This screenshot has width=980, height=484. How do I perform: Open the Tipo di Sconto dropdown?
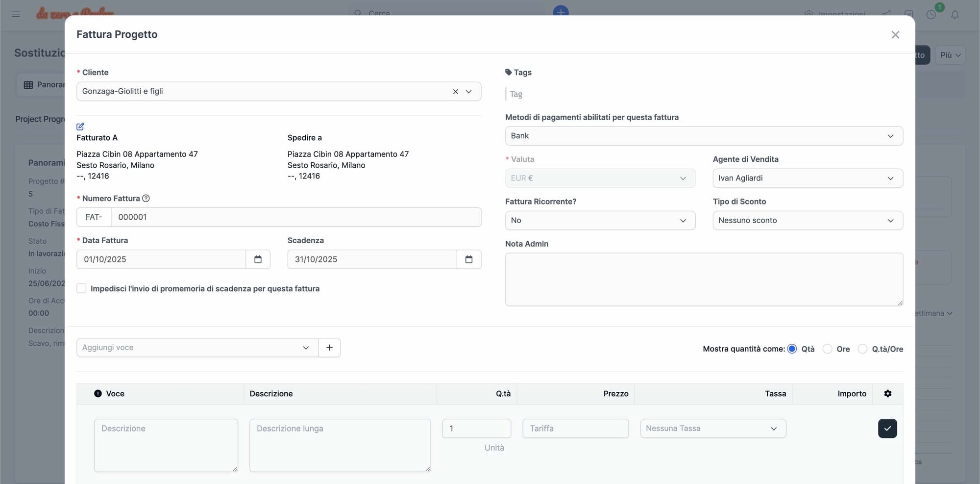807,221
